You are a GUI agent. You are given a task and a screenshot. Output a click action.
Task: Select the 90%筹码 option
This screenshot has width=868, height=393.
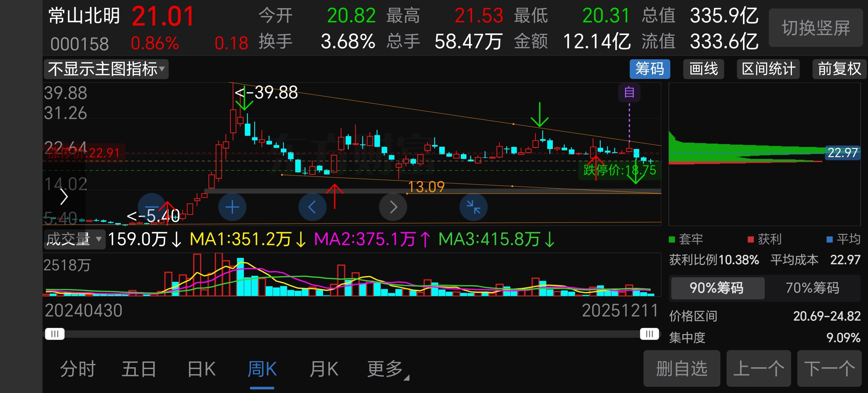tap(717, 288)
